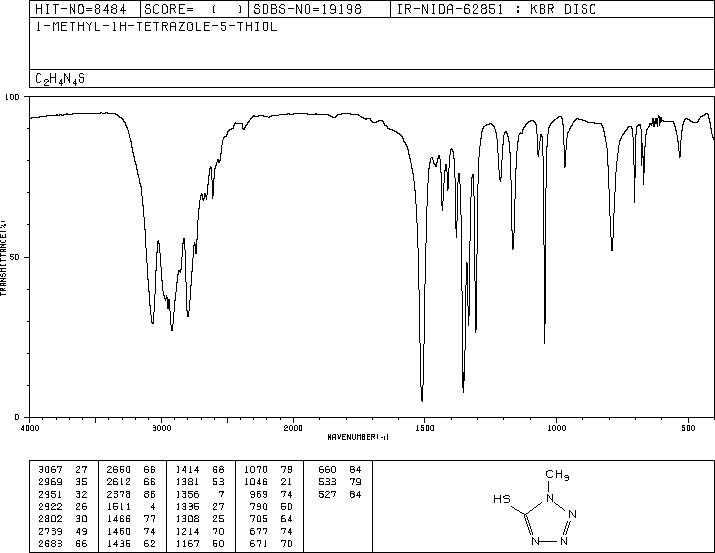Select peak table entry 2802
Image resolution: width=715 pixels, height=553 pixels.
point(51,519)
